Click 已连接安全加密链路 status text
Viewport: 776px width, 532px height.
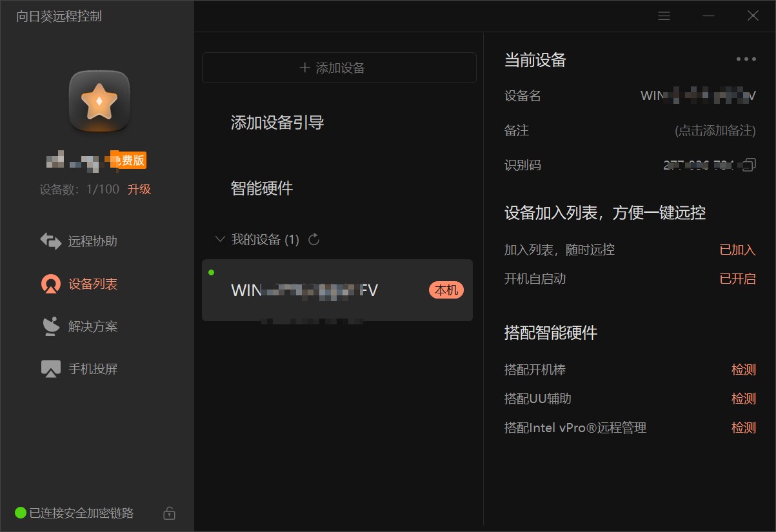click(82, 513)
